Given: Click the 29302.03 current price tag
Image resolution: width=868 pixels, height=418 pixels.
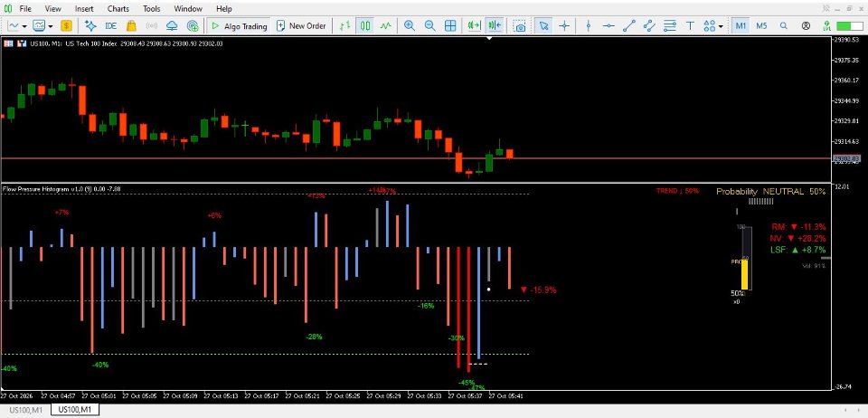Looking at the screenshot, I should tap(847, 159).
